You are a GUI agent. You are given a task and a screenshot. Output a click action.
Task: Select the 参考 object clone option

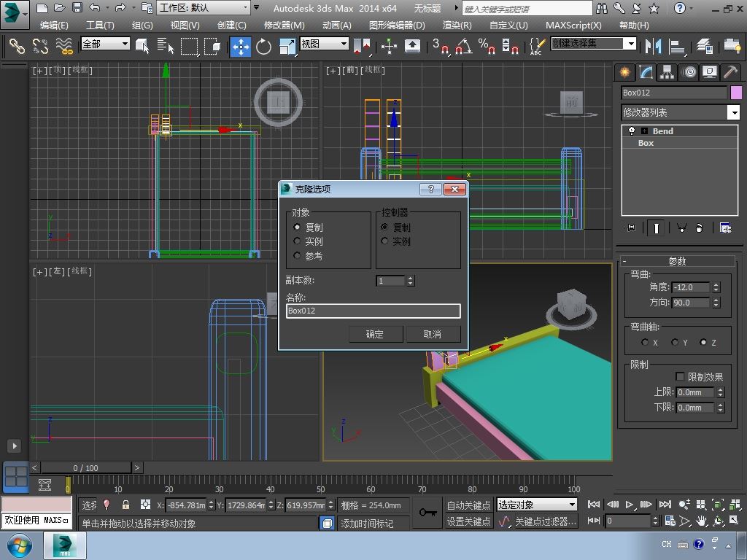(298, 256)
